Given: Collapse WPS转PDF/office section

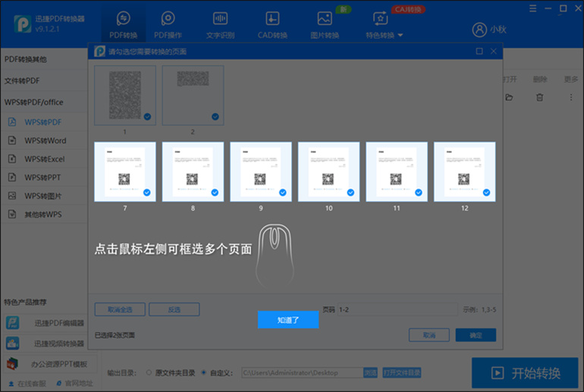Looking at the screenshot, I should coord(44,102).
